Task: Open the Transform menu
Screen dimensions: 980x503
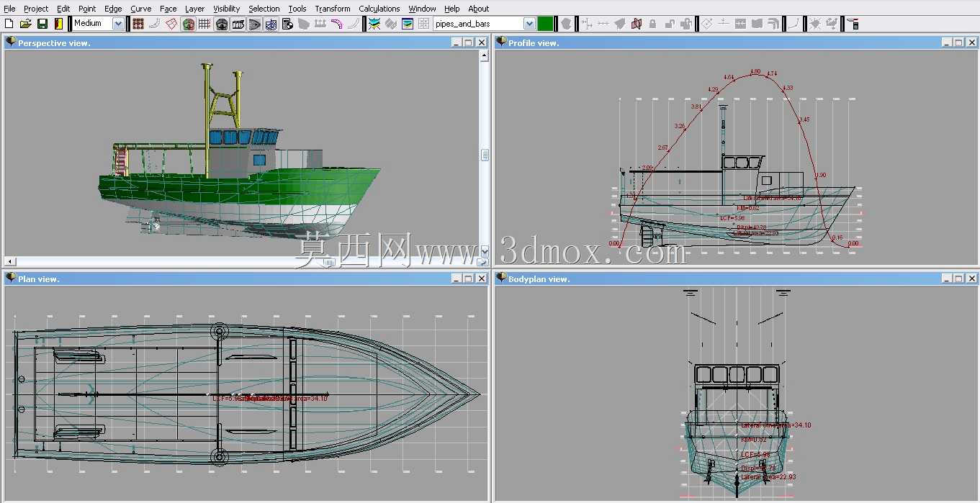Action: 333,9
